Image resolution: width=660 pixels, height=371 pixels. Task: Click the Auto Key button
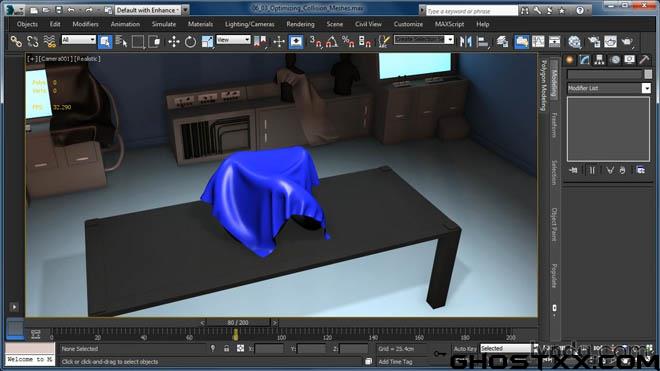(x=465, y=349)
